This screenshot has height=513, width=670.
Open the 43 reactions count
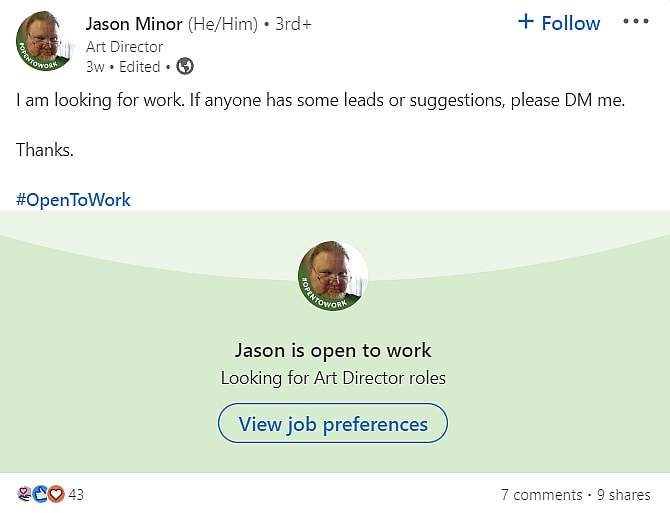click(76, 495)
